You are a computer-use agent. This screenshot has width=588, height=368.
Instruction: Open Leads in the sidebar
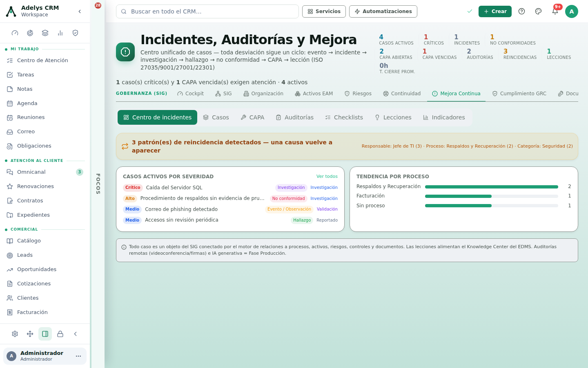[x=45, y=255]
